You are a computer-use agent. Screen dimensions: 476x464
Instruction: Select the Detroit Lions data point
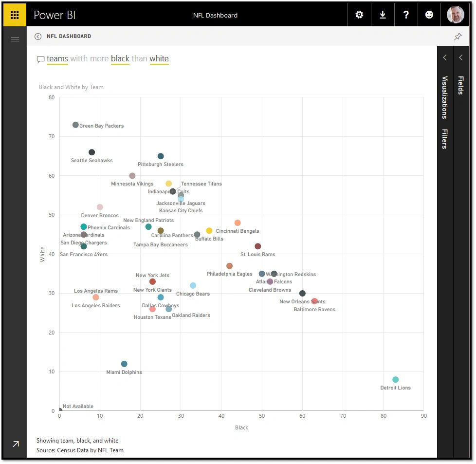point(395,380)
